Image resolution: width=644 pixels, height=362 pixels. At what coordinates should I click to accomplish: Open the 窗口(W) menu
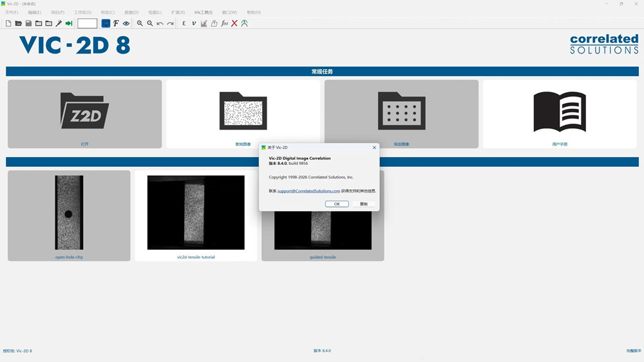pos(229,12)
